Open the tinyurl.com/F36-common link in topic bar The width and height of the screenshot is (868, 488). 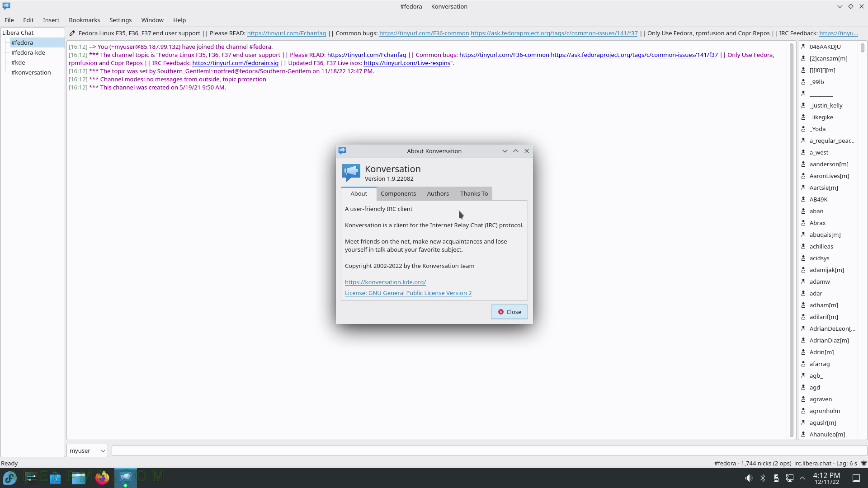click(424, 33)
